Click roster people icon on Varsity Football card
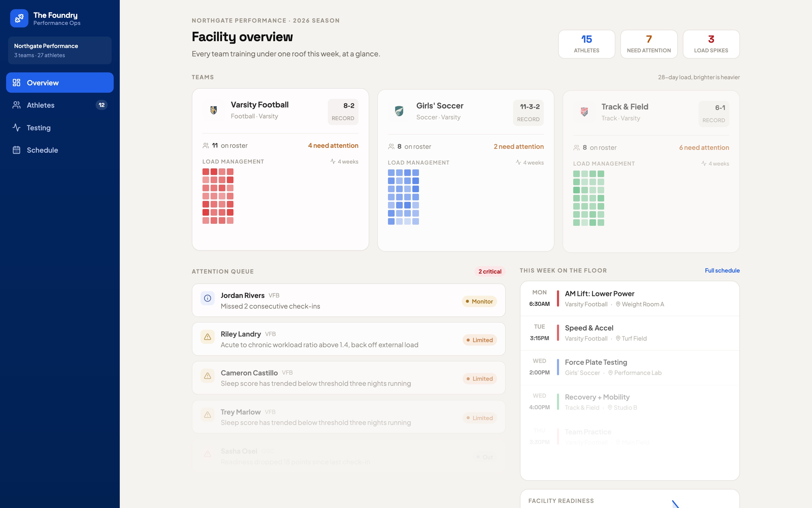812x508 pixels. click(206, 146)
